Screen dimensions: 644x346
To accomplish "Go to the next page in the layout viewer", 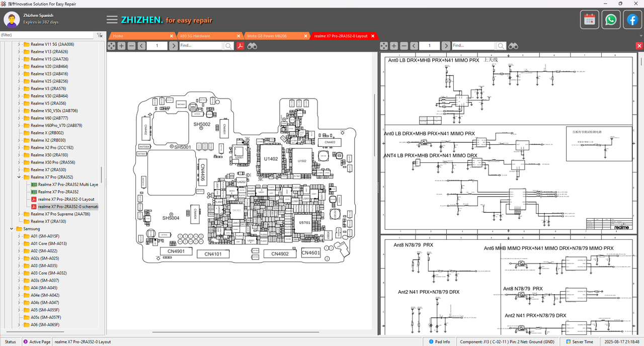I will tap(173, 46).
